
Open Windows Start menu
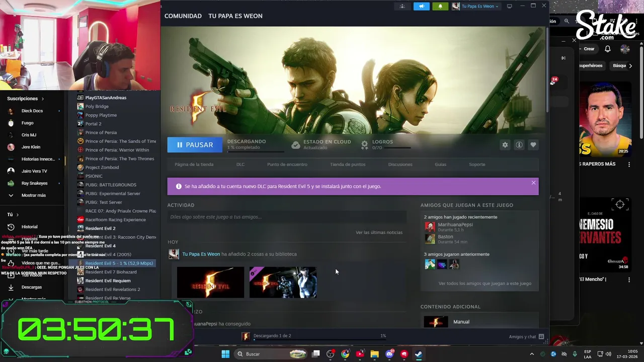225,354
